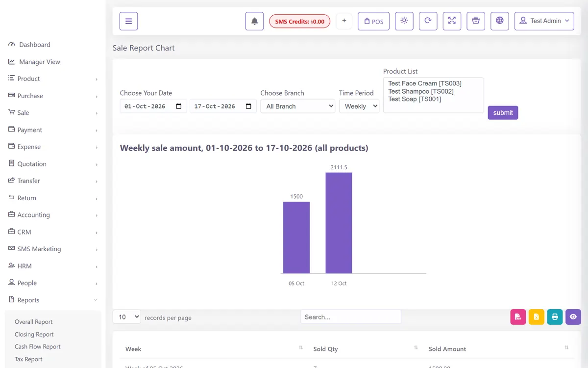
Task: Open the POS button
Action: 373,21
